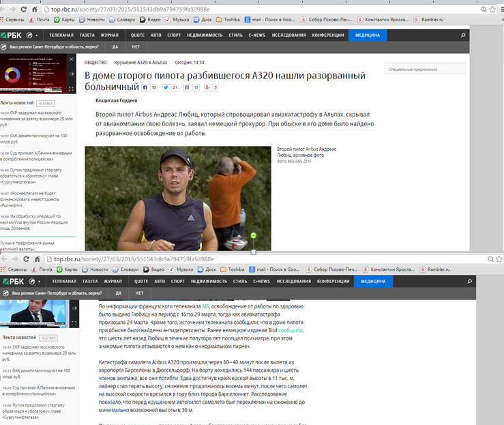Mute the video player in the lower window

coord(74,308)
